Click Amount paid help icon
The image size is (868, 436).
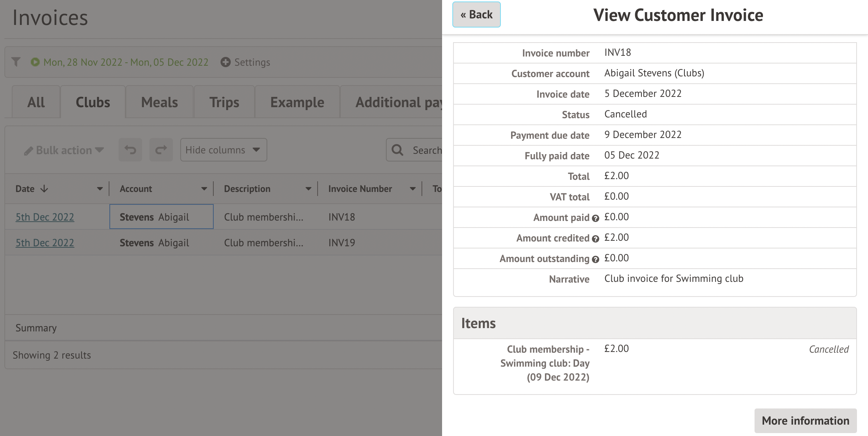596,218
